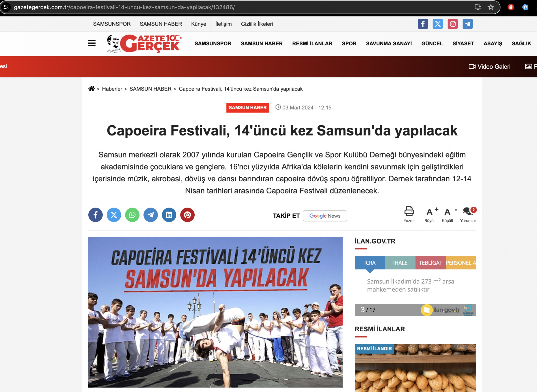Image resolution: width=537 pixels, height=392 pixels.
Task: Bookmark page with star icon
Action: pyautogui.click(x=491, y=7)
